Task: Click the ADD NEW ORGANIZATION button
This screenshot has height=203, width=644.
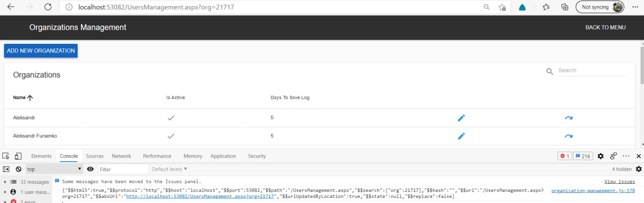Action: (41, 51)
